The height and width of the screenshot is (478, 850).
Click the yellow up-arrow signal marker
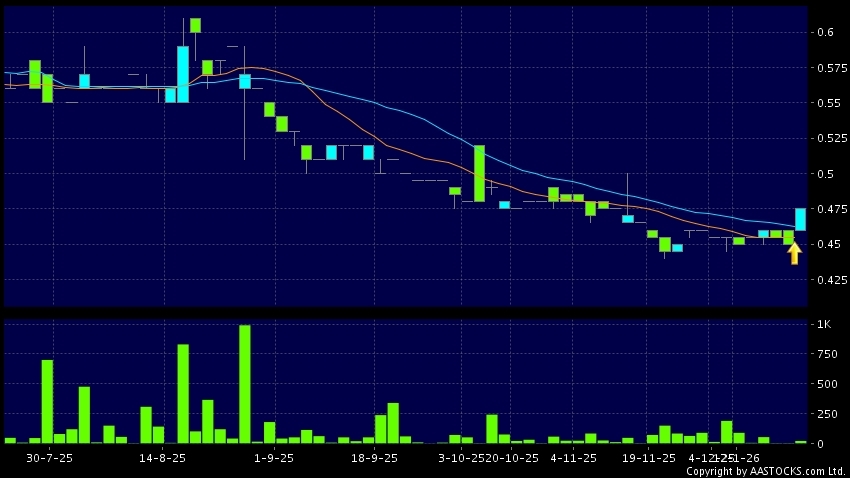[794, 253]
